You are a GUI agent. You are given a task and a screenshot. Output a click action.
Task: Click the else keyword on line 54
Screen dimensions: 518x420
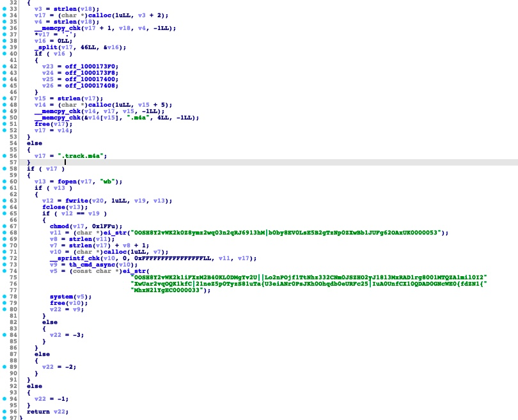click(35, 143)
